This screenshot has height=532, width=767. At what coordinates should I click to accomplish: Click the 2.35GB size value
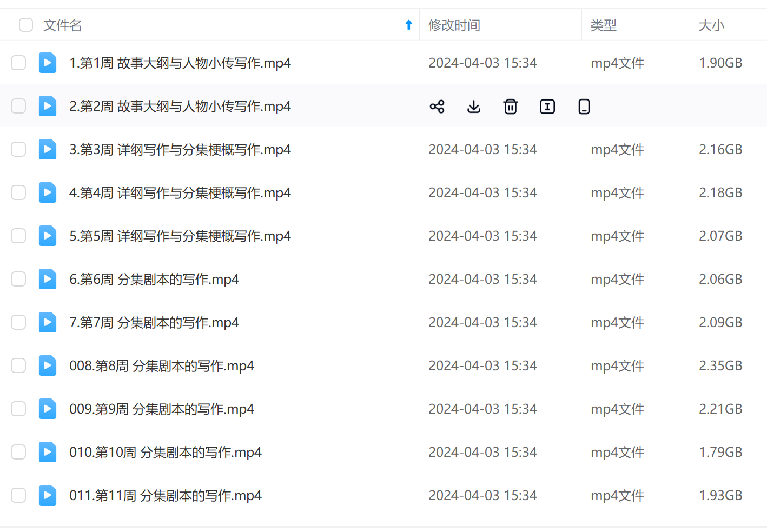(720, 366)
